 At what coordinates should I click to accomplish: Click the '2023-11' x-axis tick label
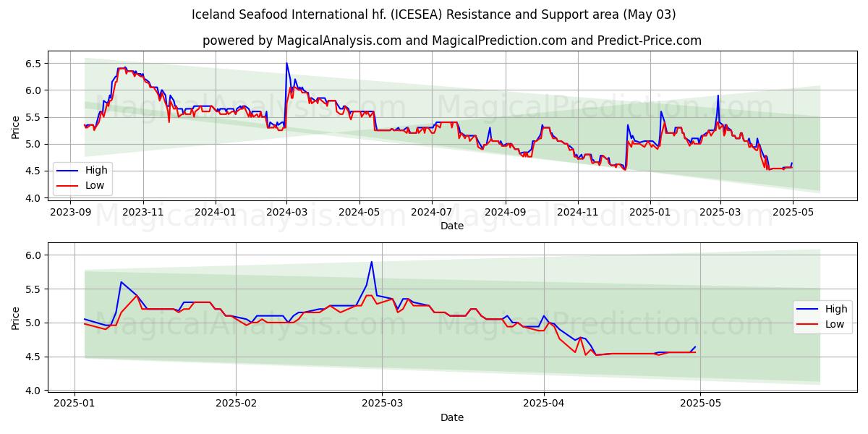point(142,211)
